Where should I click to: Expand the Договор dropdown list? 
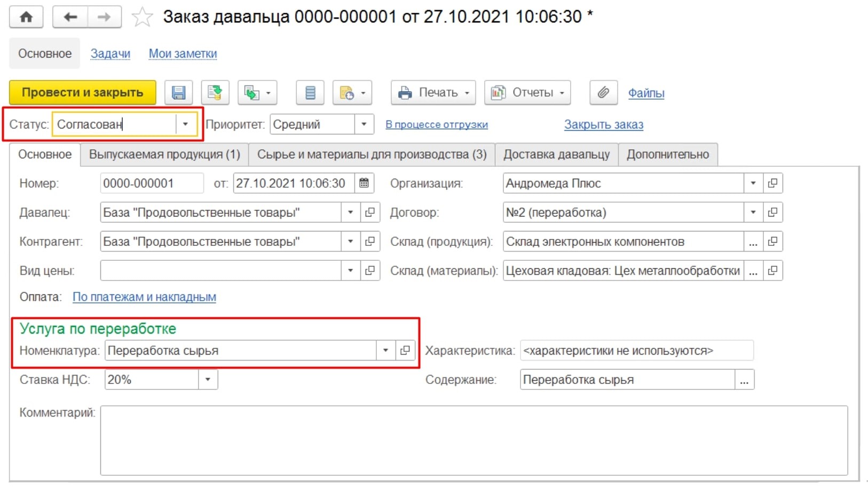[753, 212]
